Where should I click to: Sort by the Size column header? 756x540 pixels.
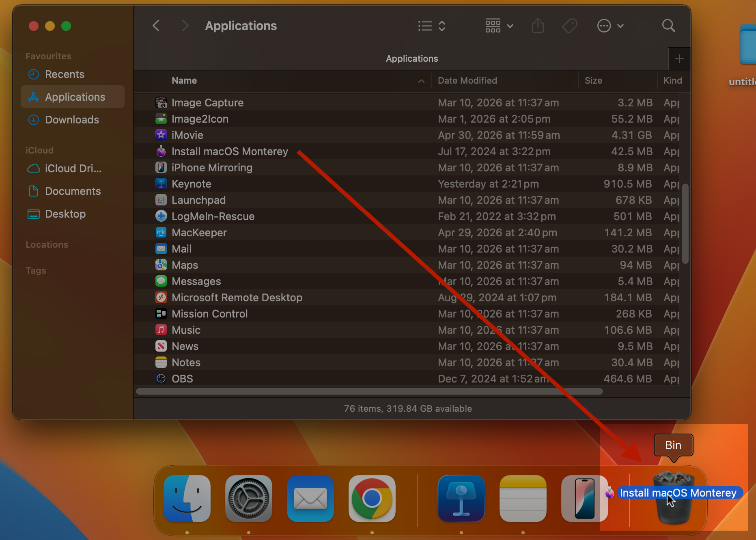coord(593,80)
